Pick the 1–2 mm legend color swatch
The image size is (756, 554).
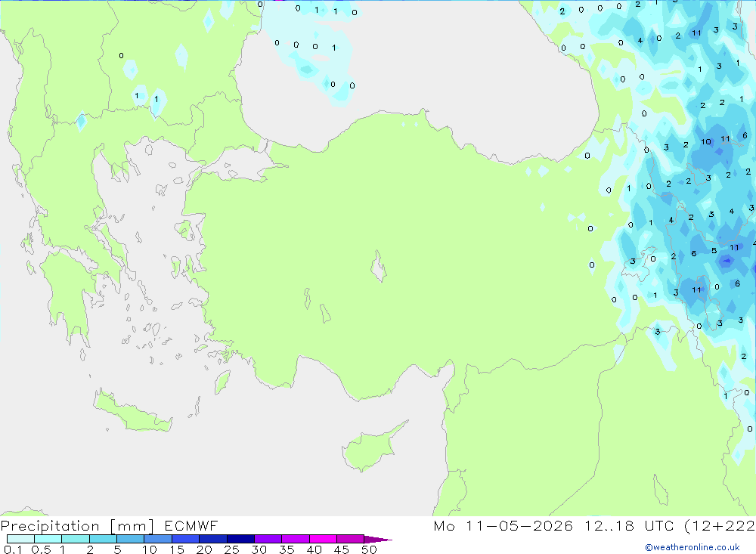[x=76, y=539]
